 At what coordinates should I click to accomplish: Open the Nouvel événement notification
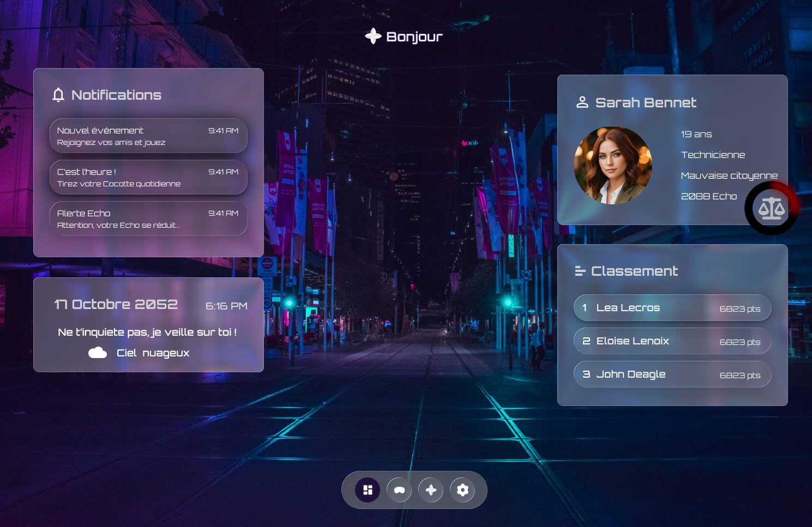[148, 136]
